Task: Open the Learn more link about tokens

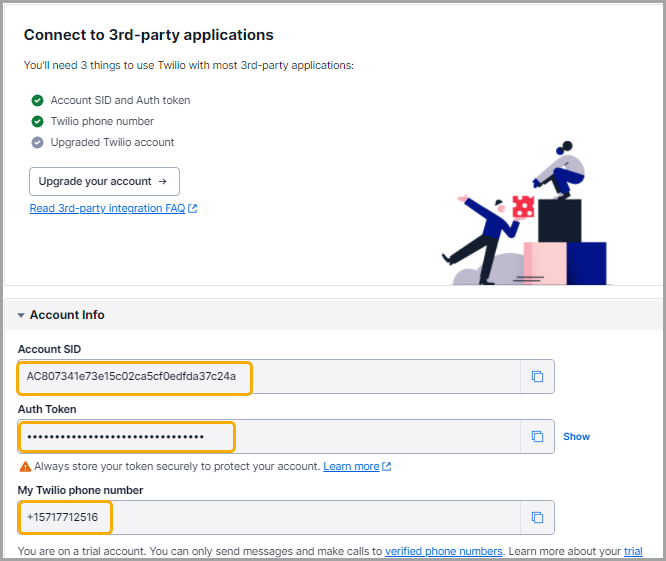Action: click(x=351, y=466)
